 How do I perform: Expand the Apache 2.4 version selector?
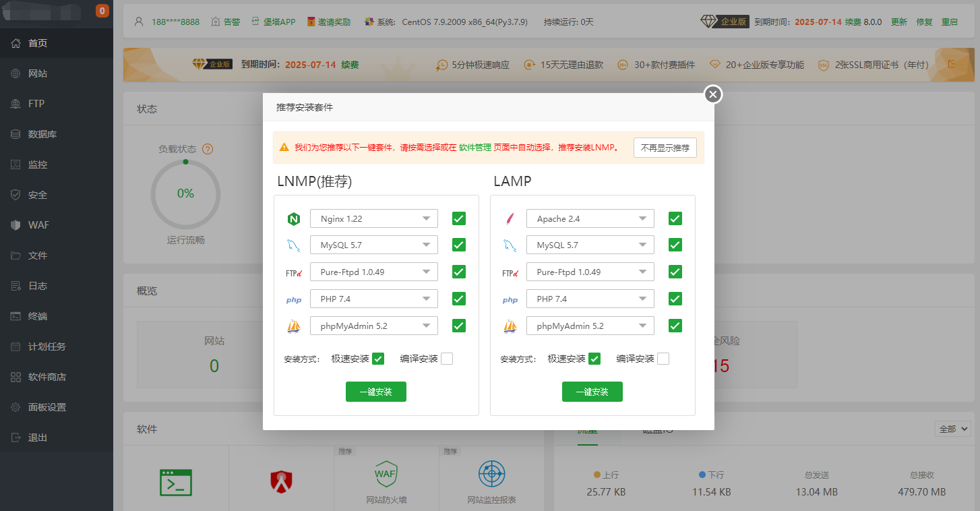coord(590,218)
